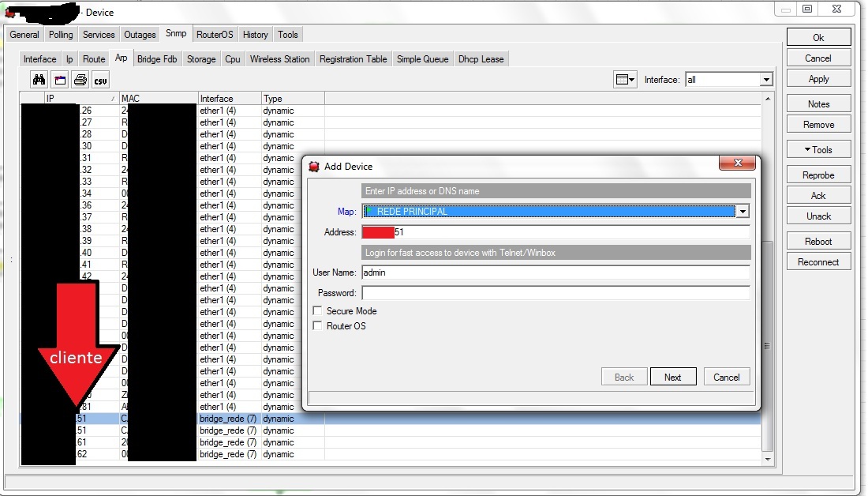This screenshot has height=496, width=868.
Task: Open the Registration Table sub-tab
Action: [354, 58]
